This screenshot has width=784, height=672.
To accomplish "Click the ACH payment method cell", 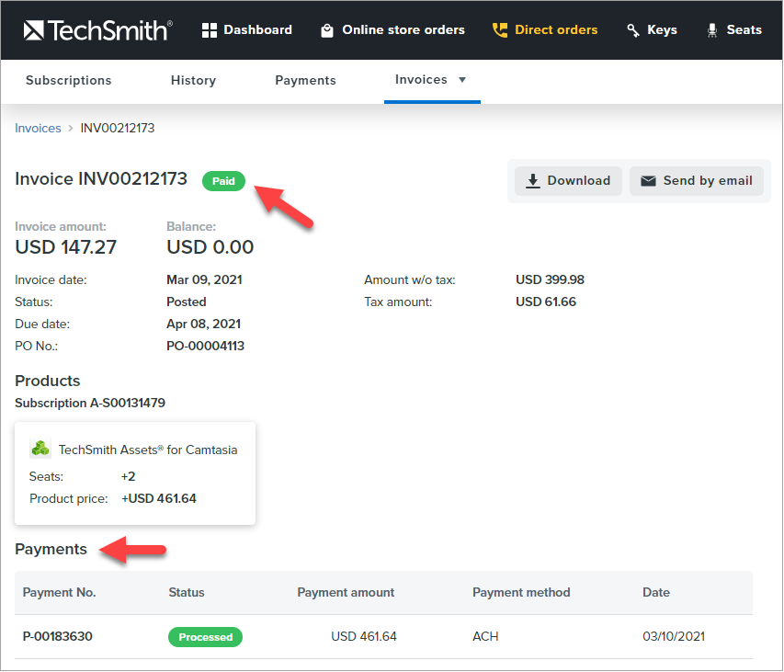I will (x=485, y=636).
